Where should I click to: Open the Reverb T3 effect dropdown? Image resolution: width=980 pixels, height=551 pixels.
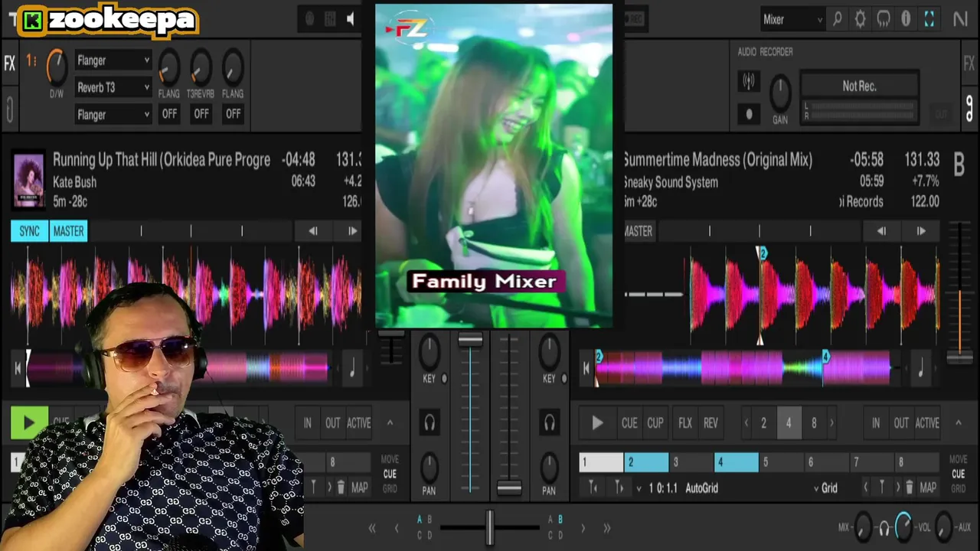pyautogui.click(x=113, y=87)
